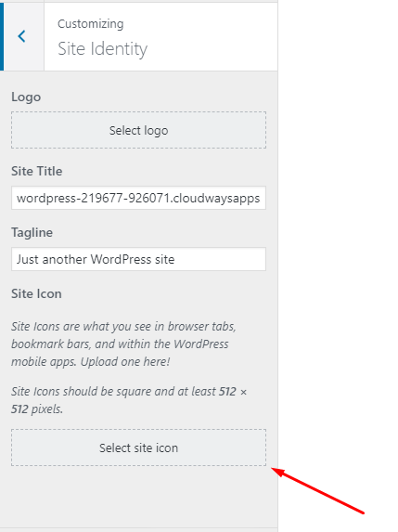Click the Tagline field label
398x532 pixels.
[32, 233]
